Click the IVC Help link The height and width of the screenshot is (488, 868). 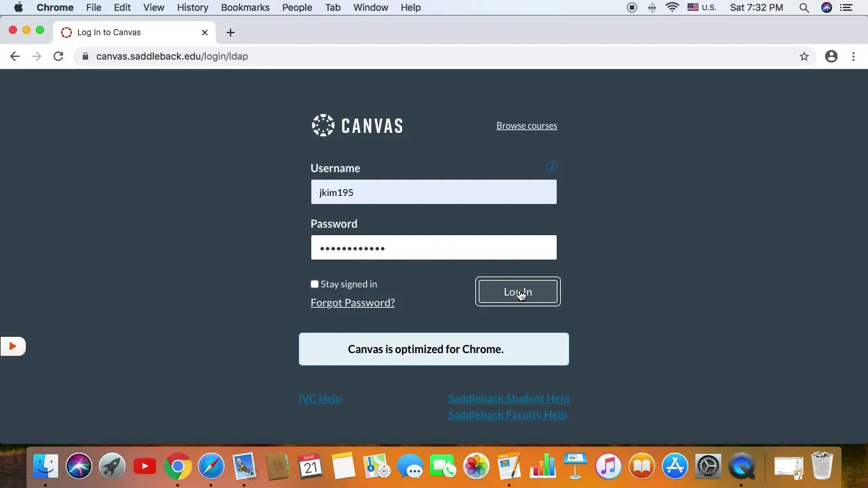(x=320, y=399)
